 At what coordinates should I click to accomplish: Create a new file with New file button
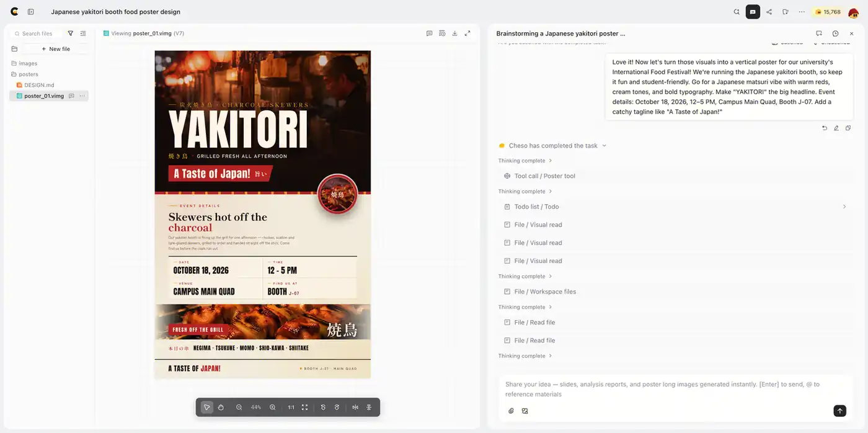point(56,49)
